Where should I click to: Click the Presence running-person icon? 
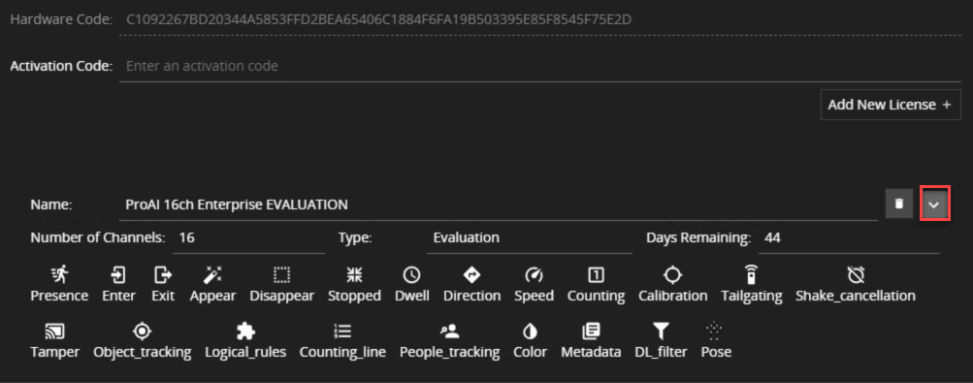(x=60, y=274)
